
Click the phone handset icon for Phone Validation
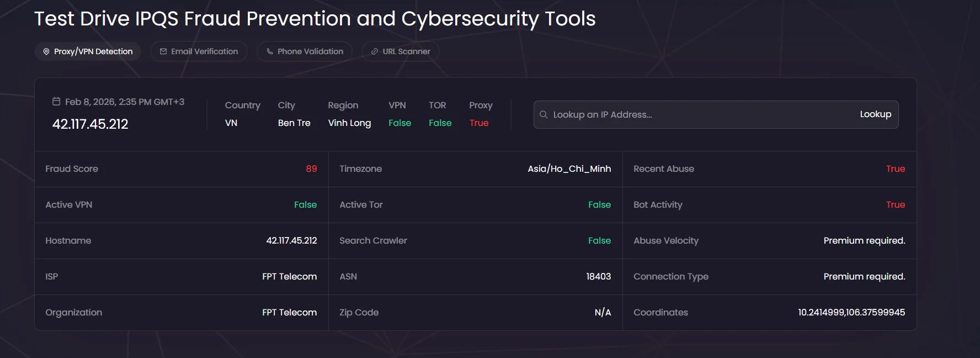coord(270,51)
